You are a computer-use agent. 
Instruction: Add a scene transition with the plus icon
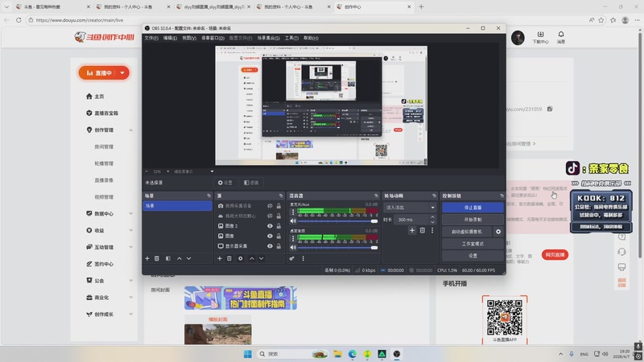(412, 231)
